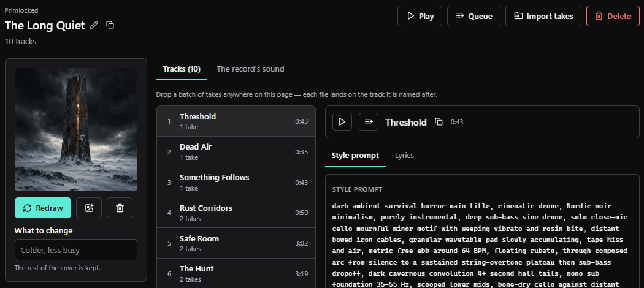Click the 10 tracks count label
Viewport: 644px width, 288px height.
point(20,42)
